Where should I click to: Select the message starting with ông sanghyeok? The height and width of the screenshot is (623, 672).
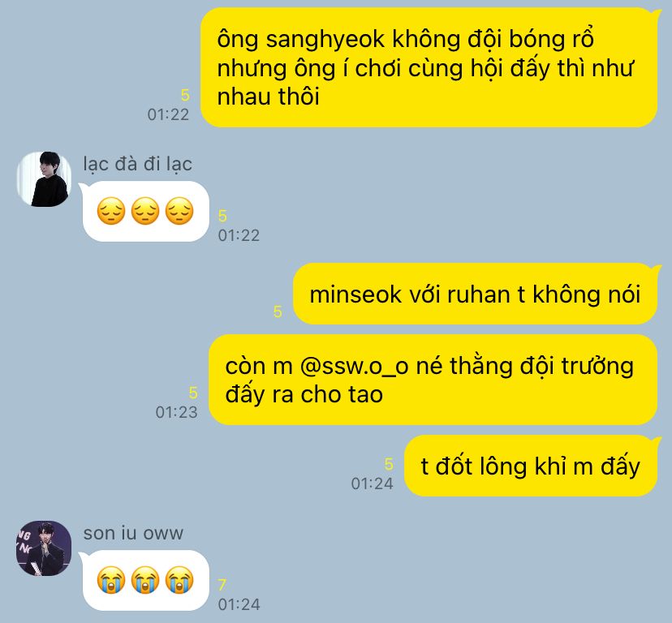coord(429,67)
